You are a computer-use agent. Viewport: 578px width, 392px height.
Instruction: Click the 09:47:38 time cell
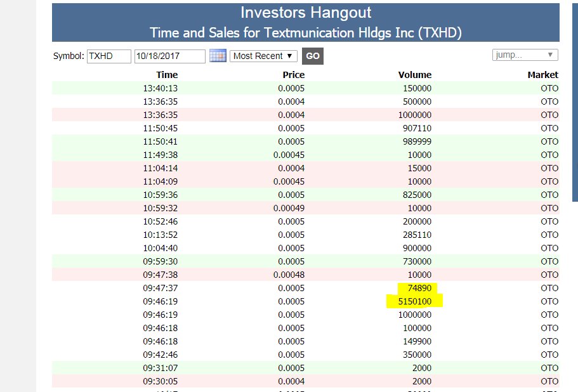coord(161,275)
